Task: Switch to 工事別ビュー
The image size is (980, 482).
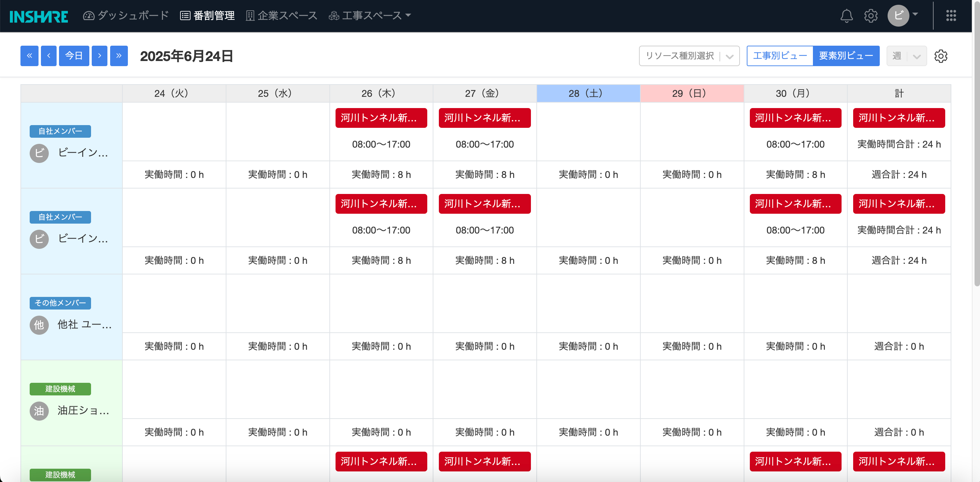Action: 780,56
